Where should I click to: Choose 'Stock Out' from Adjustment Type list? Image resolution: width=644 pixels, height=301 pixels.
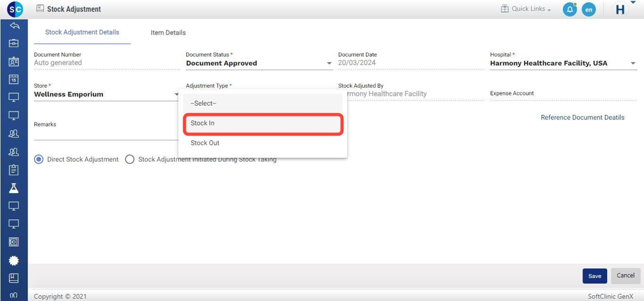click(x=263, y=143)
